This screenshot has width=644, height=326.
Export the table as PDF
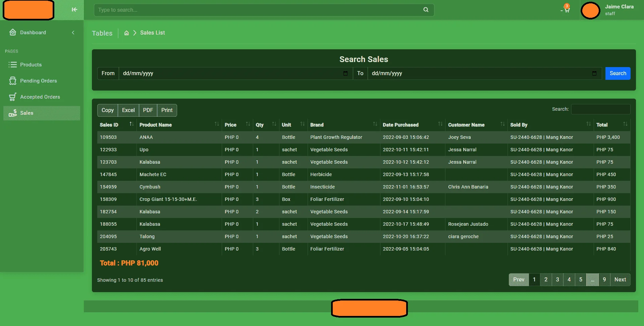coord(148,110)
